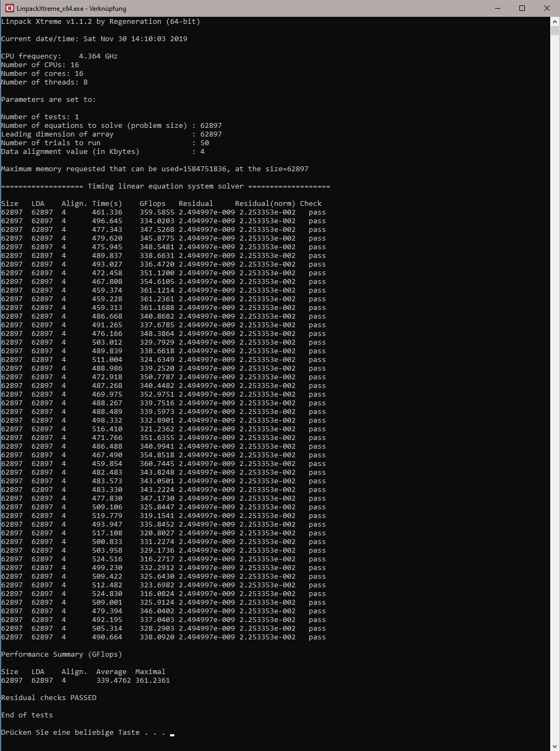Image resolution: width=560 pixels, height=751 pixels.
Task: Click GFlops value '316.0824'
Action: (x=157, y=594)
